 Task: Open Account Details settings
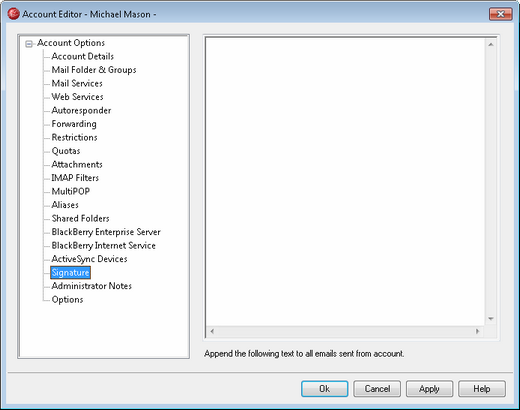click(82, 56)
